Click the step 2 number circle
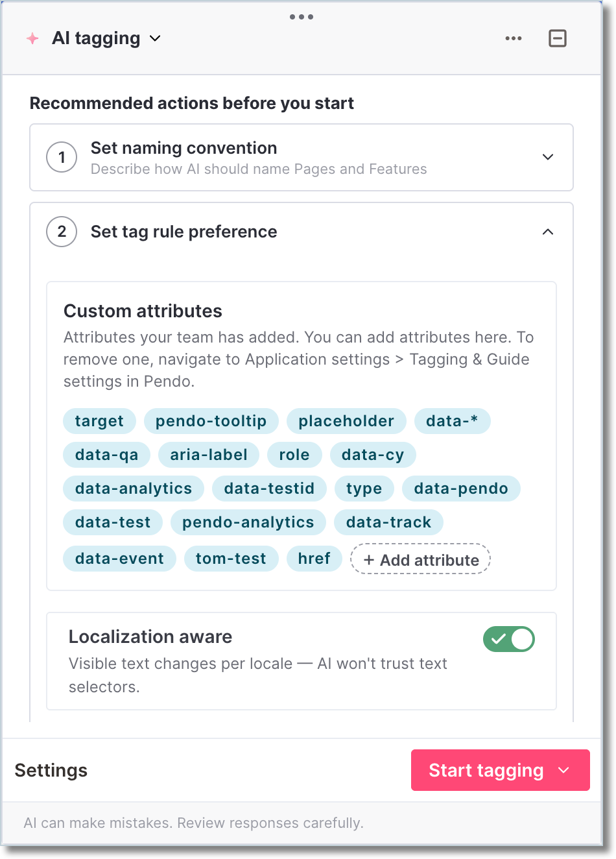The height and width of the screenshot is (859, 616). pyautogui.click(x=62, y=232)
